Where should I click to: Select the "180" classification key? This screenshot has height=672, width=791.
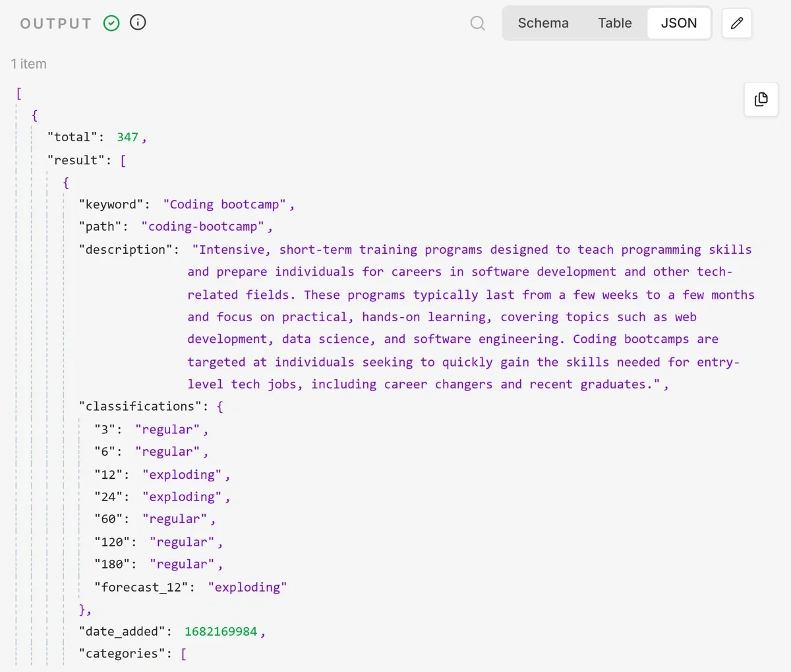coord(112,565)
